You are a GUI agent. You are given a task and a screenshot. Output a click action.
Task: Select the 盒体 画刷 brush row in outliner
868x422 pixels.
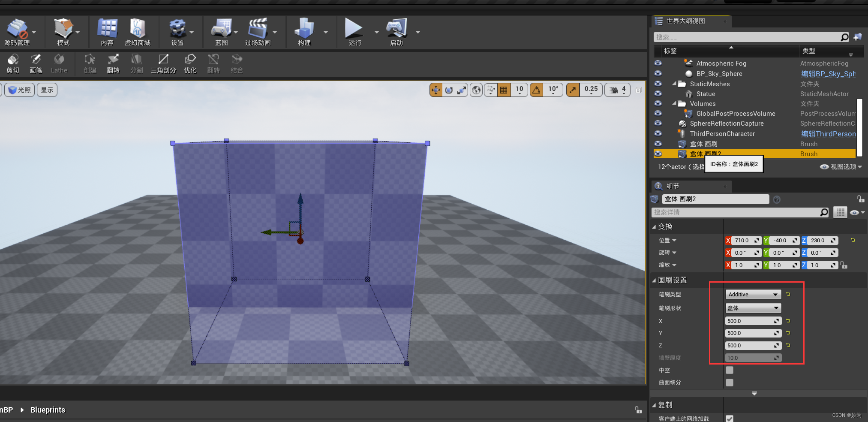click(x=754, y=144)
